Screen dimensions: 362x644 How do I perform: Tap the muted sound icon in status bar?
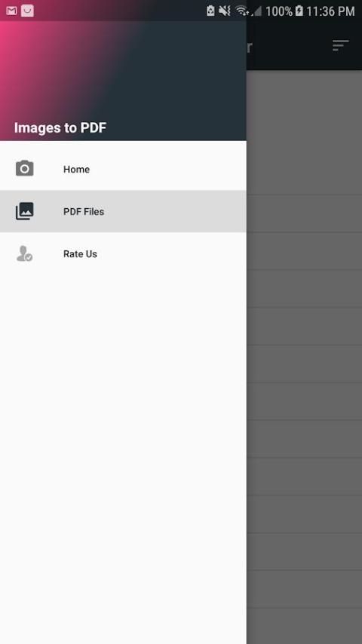[225, 11]
